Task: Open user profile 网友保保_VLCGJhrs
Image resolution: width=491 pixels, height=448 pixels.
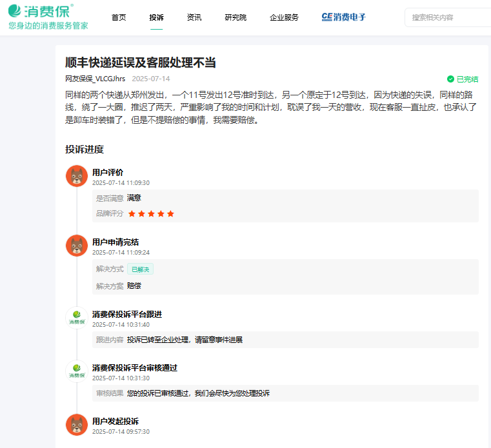Action: point(95,79)
